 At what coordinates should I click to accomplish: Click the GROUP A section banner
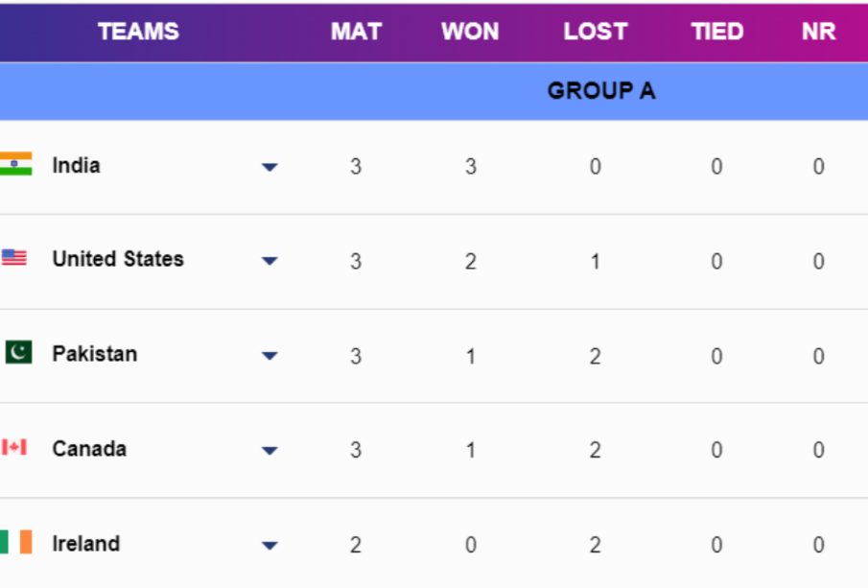(x=600, y=91)
